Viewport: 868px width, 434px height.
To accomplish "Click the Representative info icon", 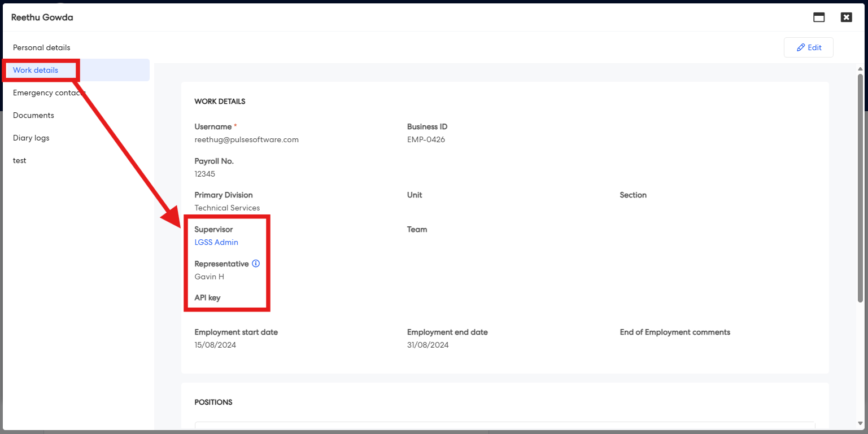I will pyautogui.click(x=256, y=264).
